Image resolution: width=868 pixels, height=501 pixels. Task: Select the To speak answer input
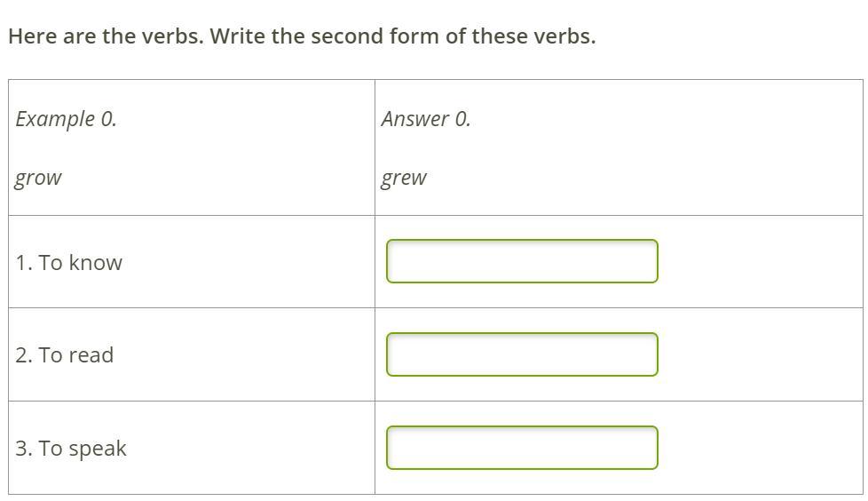point(522,448)
